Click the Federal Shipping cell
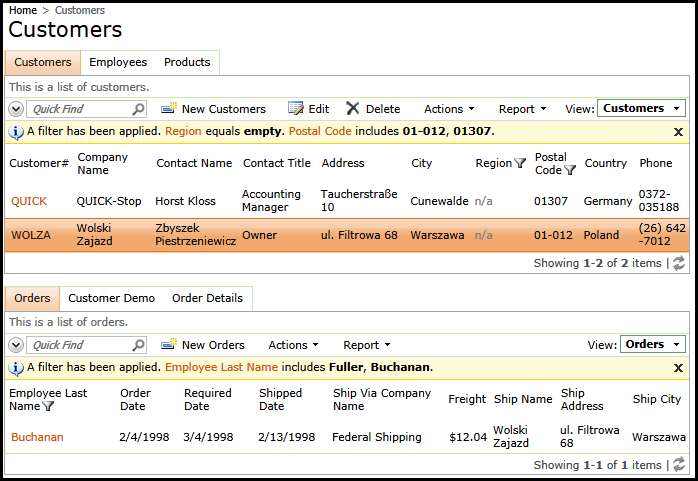The width and height of the screenshot is (698, 481). pyautogui.click(x=377, y=437)
